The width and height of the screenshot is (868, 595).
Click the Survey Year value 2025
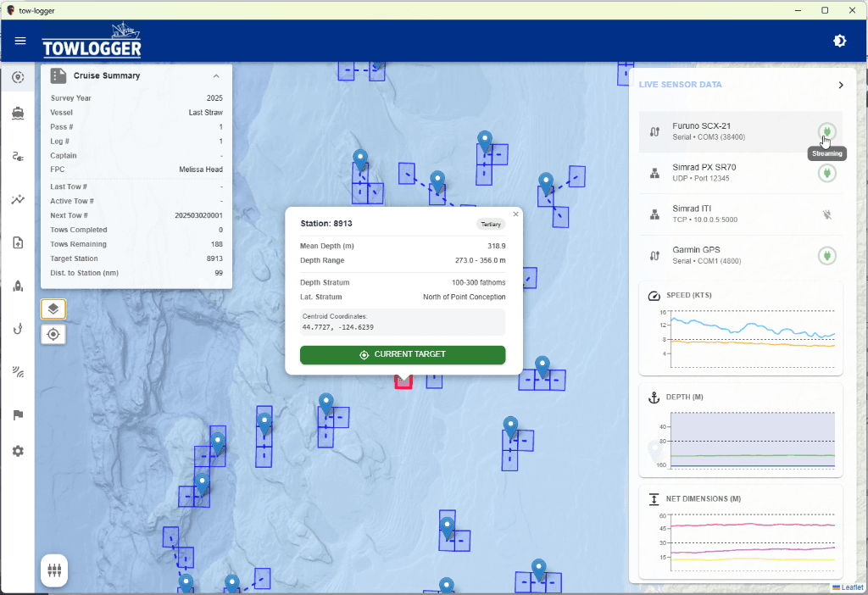[x=214, y=98]
